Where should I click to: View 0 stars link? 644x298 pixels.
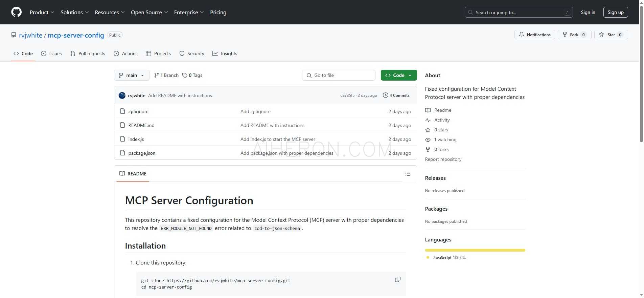point(437,130)
